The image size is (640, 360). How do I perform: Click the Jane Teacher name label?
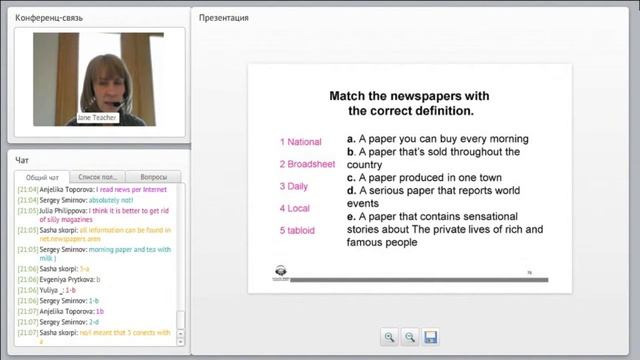pos(97,118)
